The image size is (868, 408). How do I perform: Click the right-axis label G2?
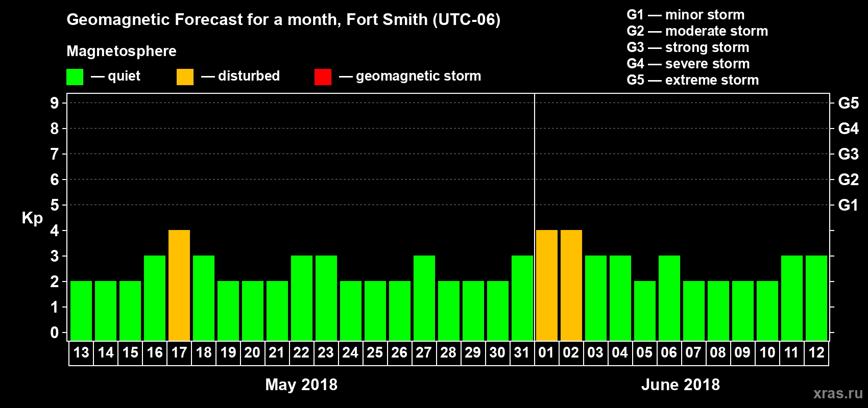(x=849, y=180)
